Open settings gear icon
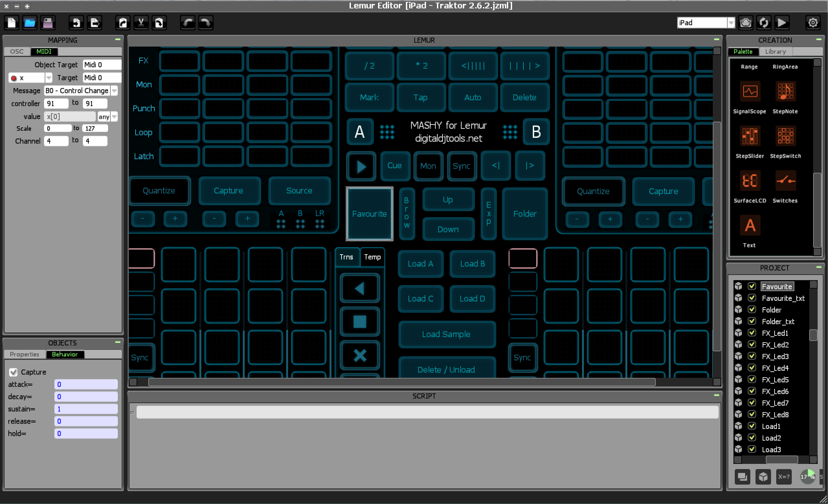Viewport: 828px width, 504px height. pyautogui.click(x=813, y=23)
